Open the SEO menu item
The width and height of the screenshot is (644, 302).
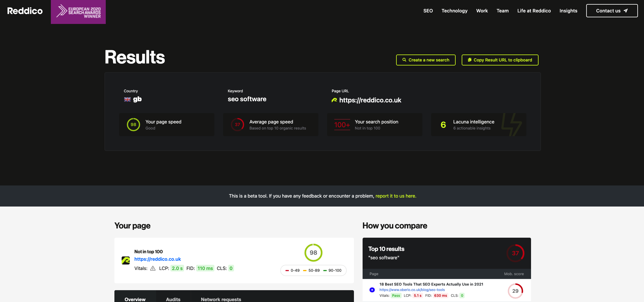click(428, 11)
